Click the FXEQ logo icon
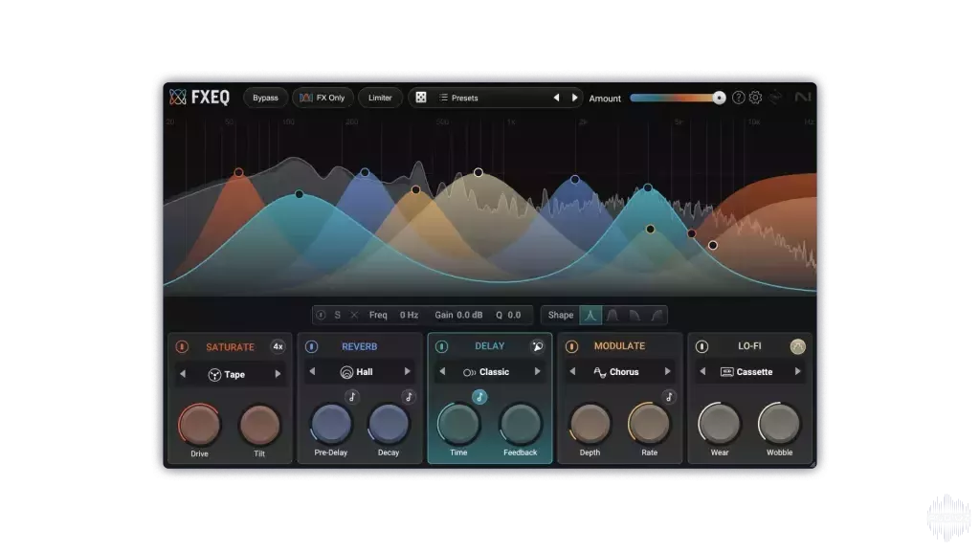 (x=177, y=97)
